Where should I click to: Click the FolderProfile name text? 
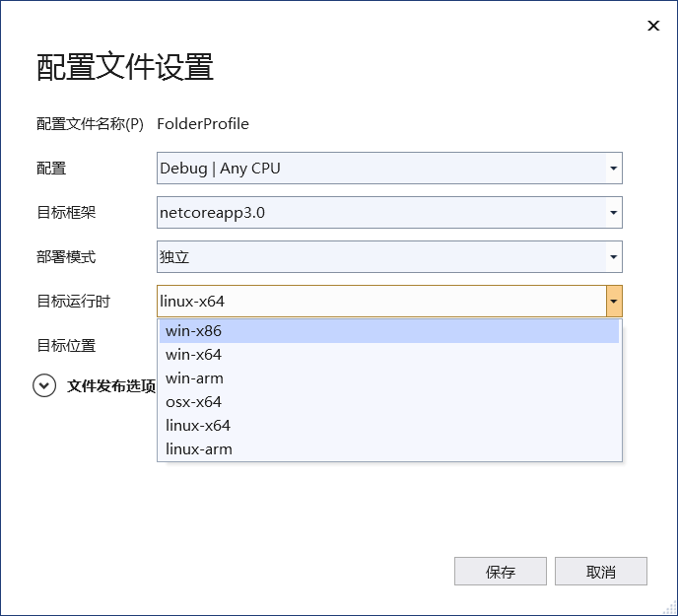[203, 124]
